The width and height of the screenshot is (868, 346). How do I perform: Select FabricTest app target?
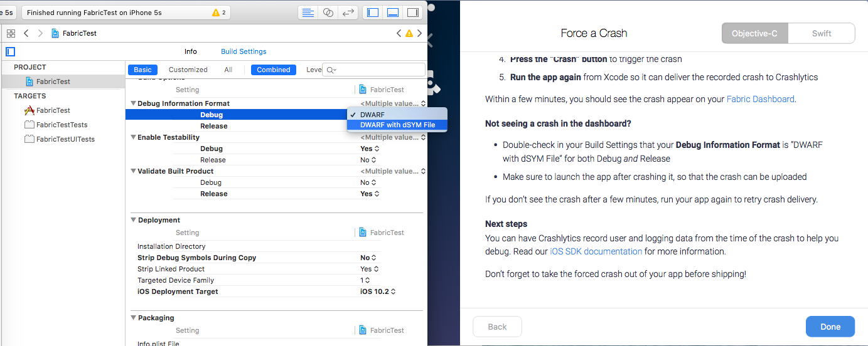[53, 110]
